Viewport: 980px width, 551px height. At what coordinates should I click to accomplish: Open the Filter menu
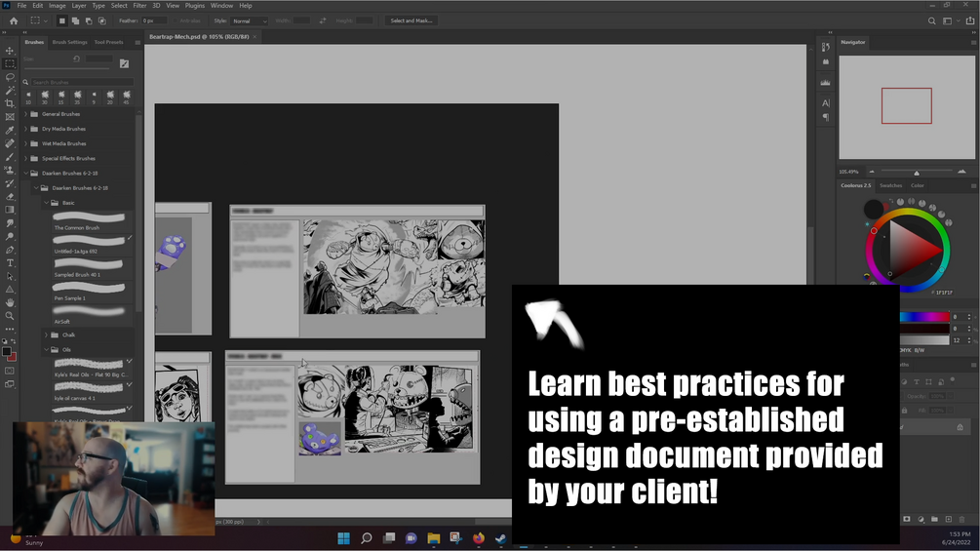coord(139,6)
